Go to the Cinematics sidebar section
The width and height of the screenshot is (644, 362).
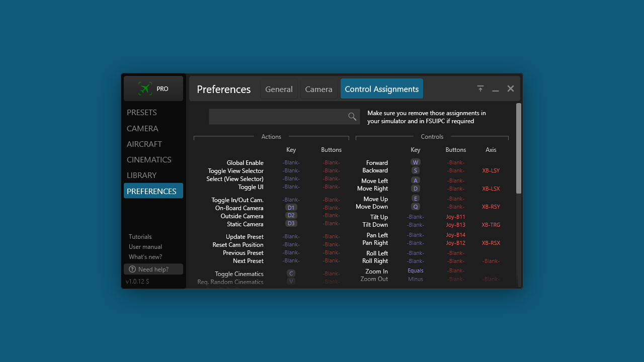[149, 159]
